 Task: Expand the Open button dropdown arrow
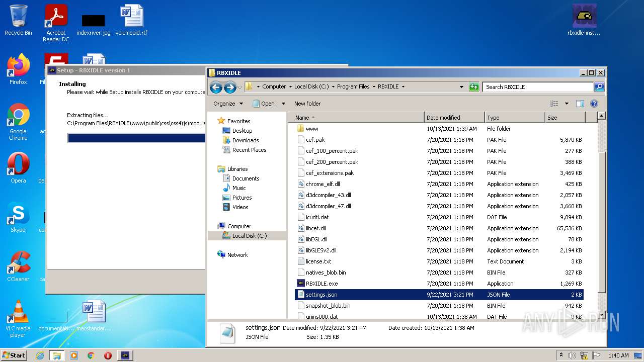click(x=283, y=104)
